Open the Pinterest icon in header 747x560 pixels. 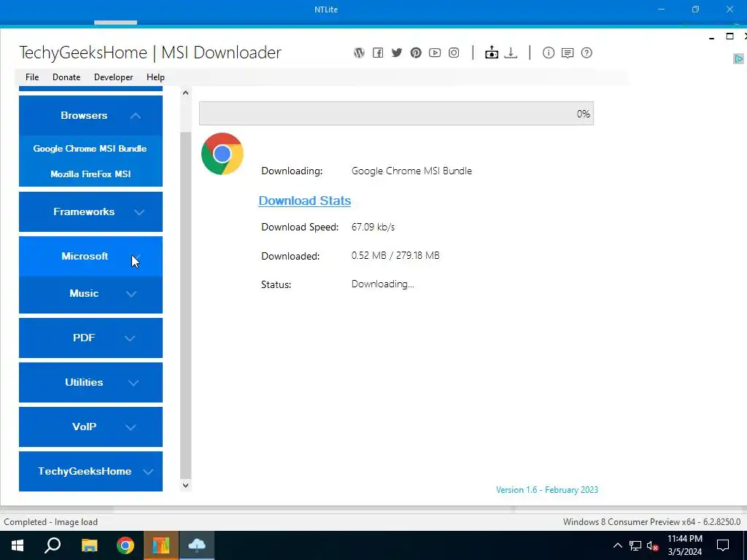(416, 52)
